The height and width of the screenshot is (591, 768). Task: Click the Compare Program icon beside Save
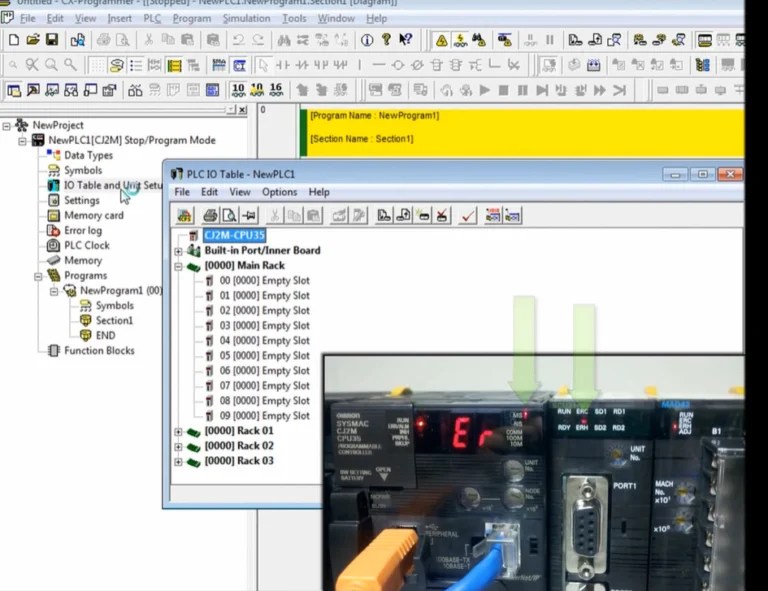click(x=77, y=40)
